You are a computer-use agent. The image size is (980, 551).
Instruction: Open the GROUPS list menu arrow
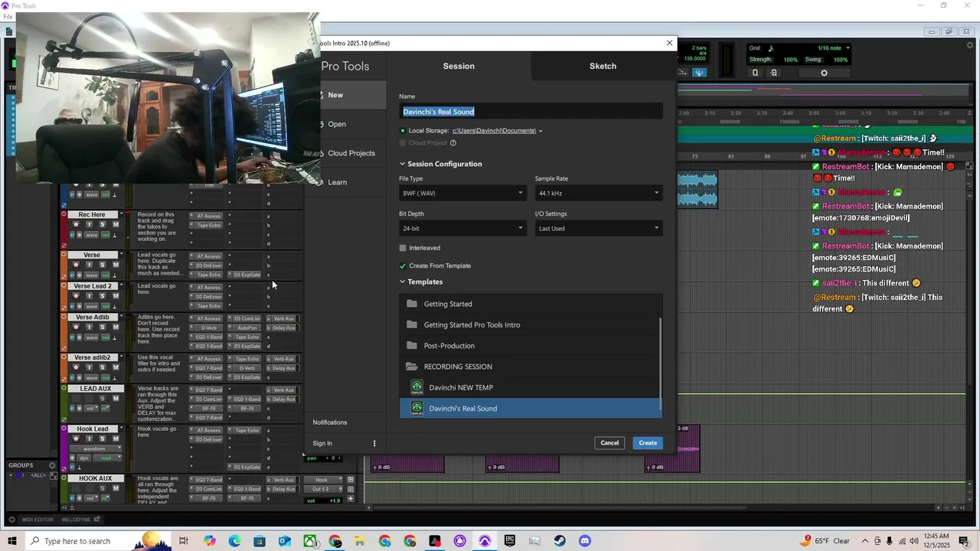(52, 465)
